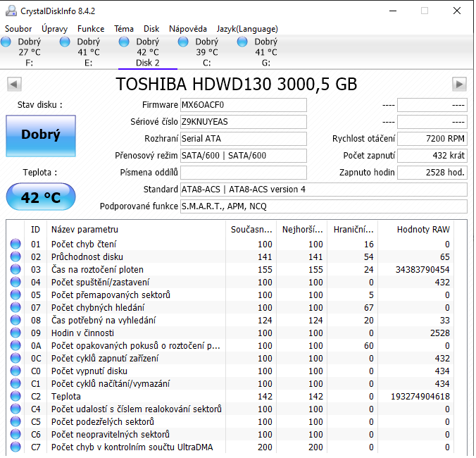
Task: Click the Sériové číslo field
Action: point(244,122)
